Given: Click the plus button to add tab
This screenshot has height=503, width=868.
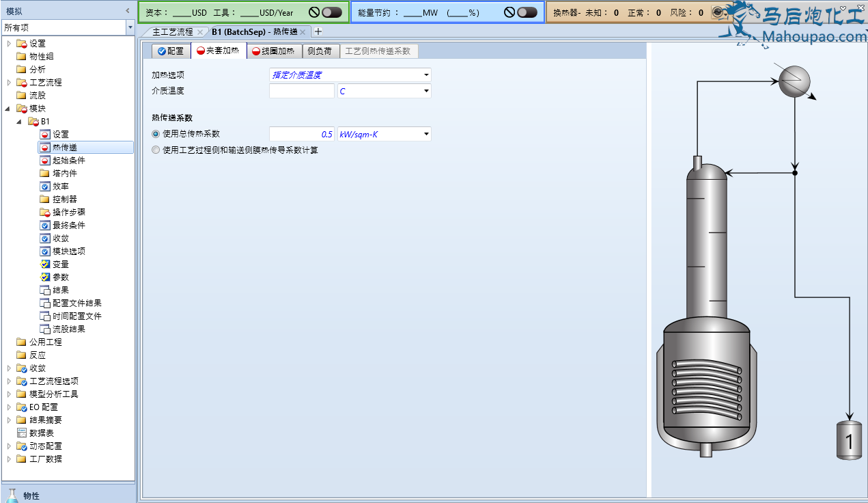Looking at the screenshot, I should [318, 31].
